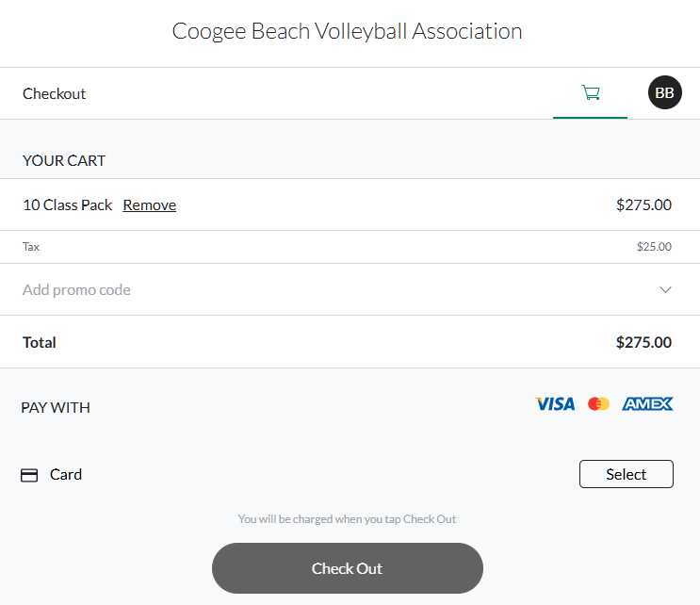Tap the Check Out button

point(348,568)
